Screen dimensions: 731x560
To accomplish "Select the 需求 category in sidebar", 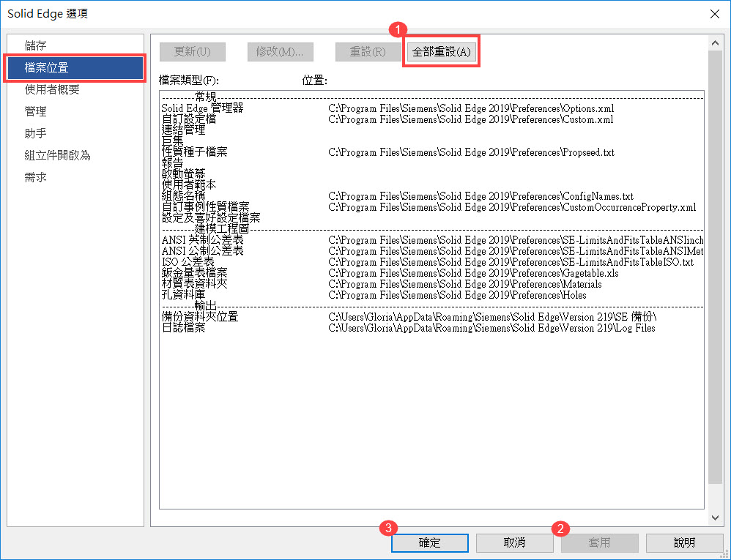I will coord(36,177).
